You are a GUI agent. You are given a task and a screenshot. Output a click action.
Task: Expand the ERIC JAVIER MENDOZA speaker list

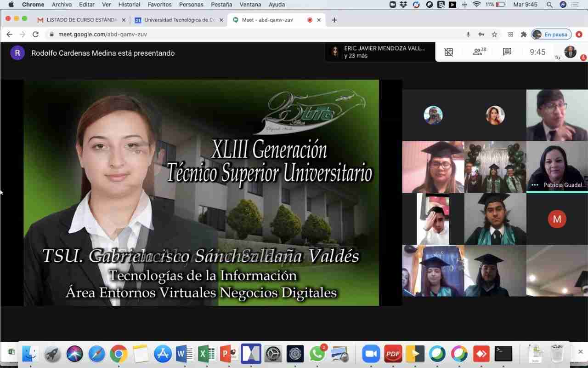(380, 52)
